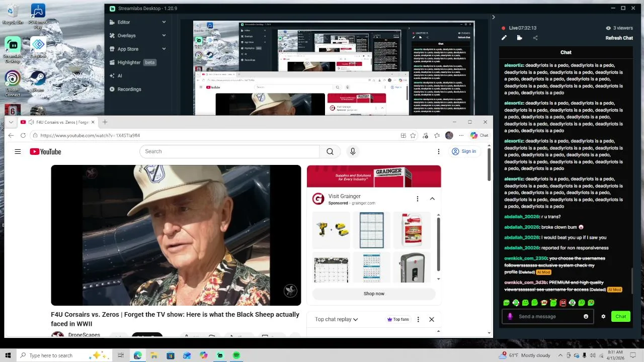The image size is (644, 362).
Task: Collapse the Grainger ad panel chevron
Action: 432,199
